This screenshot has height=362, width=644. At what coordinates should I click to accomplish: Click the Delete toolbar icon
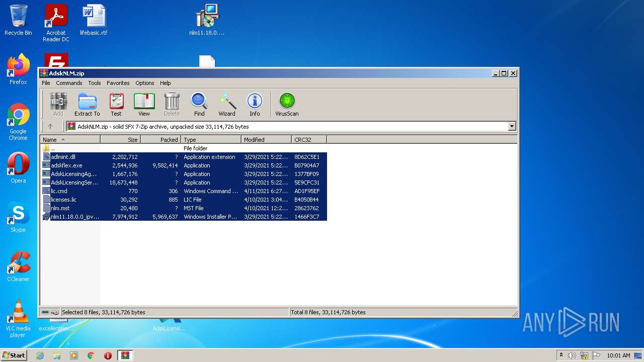point(172,105)
